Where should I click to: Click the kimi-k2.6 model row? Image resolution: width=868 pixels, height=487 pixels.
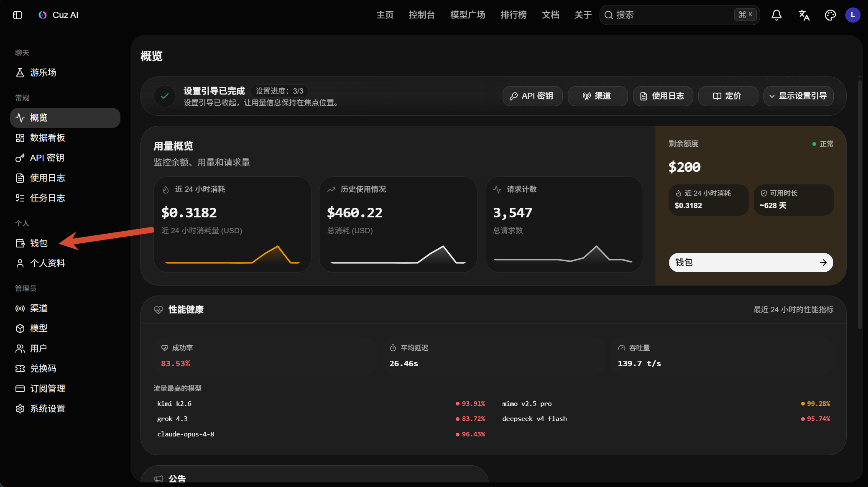coord(321,404)
